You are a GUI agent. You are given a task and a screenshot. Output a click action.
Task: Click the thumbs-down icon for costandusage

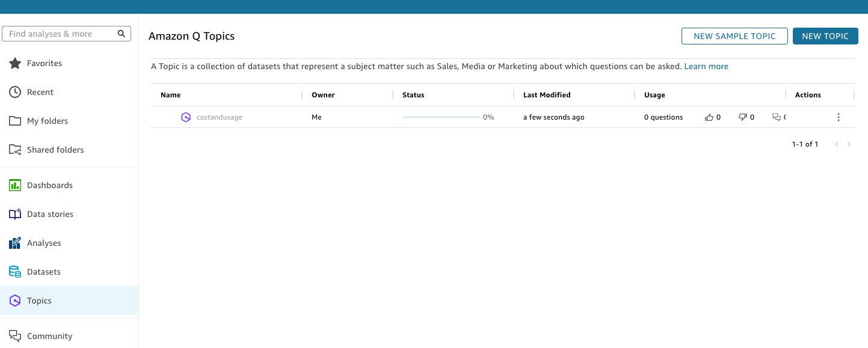[x=743, y=117]
